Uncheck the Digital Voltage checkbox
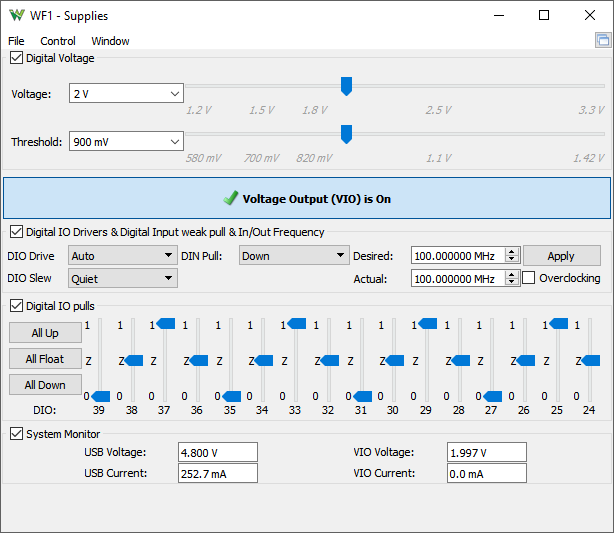 16,58
